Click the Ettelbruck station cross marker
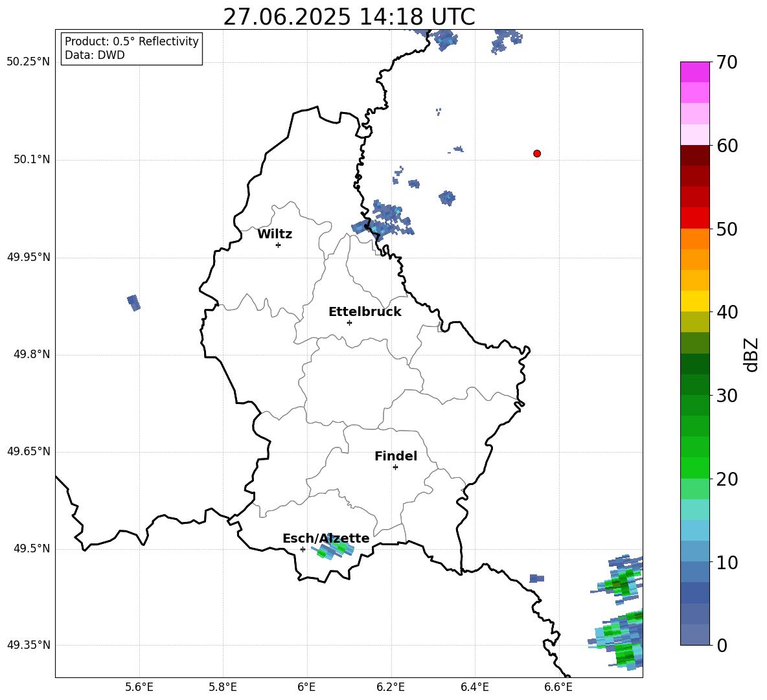 [349, 322]
